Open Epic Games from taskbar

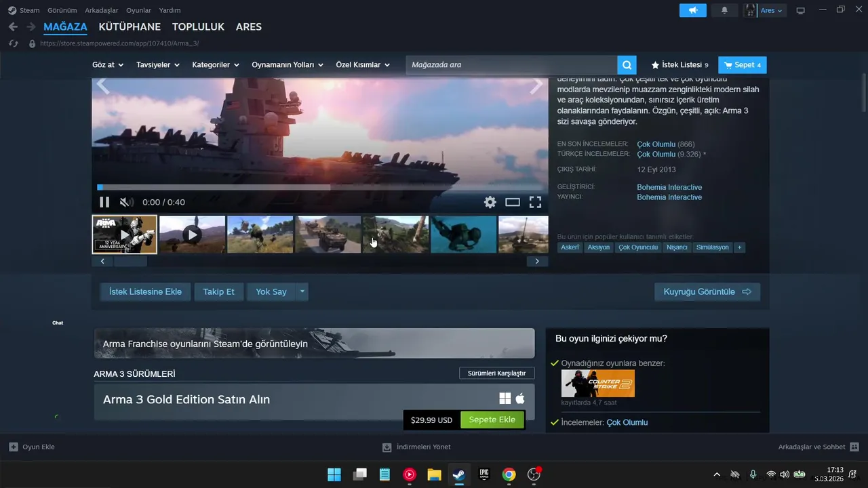click(x=484, y=474)
